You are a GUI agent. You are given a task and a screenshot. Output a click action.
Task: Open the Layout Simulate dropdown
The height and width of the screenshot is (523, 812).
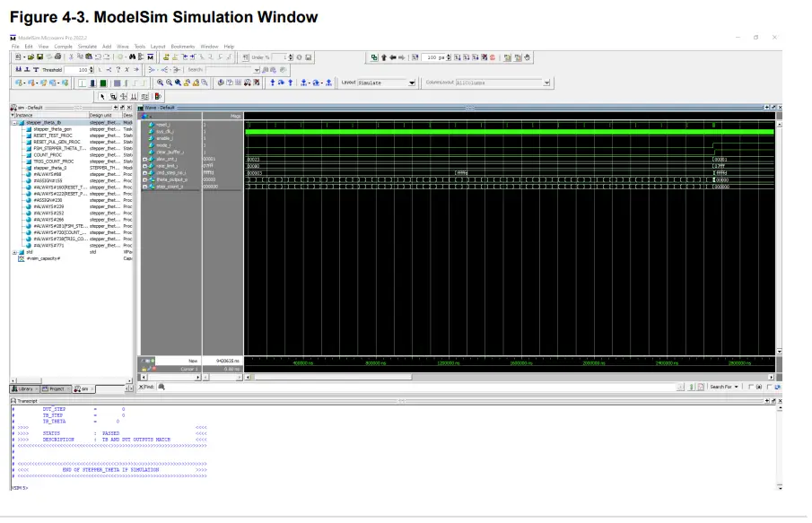(x=412, y=83)
